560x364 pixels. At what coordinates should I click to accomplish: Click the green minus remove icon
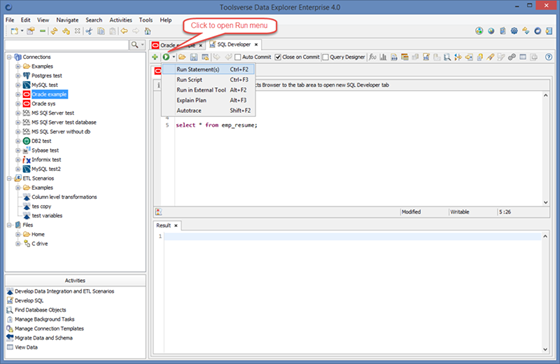[x=42, y=31]
